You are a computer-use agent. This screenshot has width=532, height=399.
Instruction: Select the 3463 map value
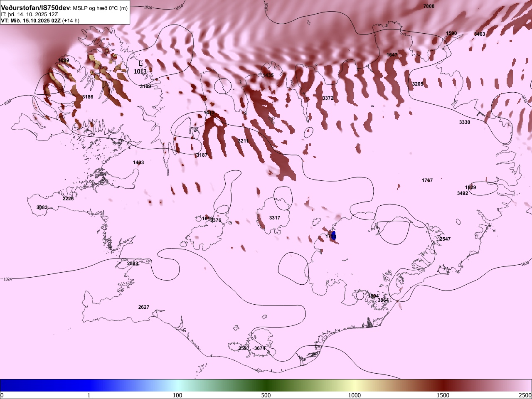click(x=479, y=34)
